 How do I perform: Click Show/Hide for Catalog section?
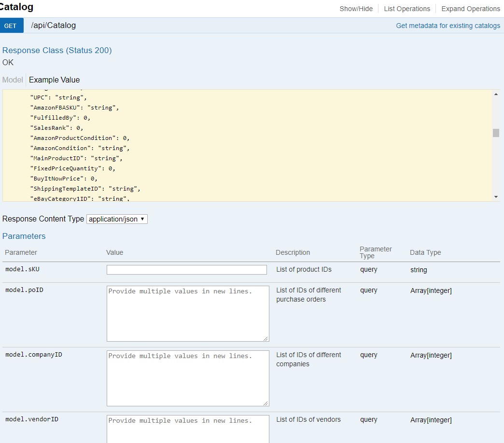(x=356, y=9)
